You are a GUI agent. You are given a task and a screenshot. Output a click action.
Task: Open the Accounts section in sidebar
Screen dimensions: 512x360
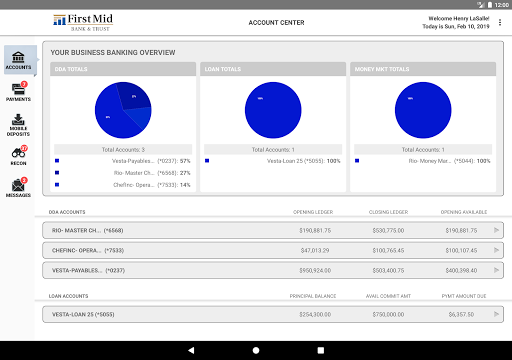point(18,60)
